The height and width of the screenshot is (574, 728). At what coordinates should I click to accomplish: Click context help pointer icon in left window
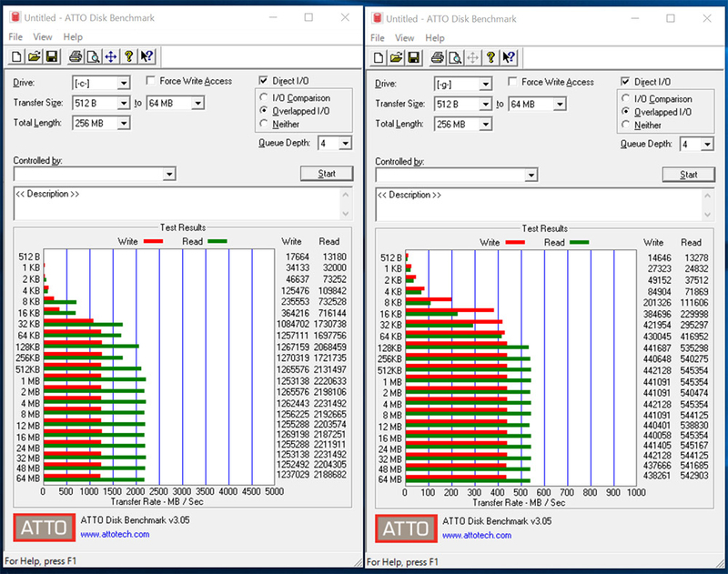(x=147, y=56)
